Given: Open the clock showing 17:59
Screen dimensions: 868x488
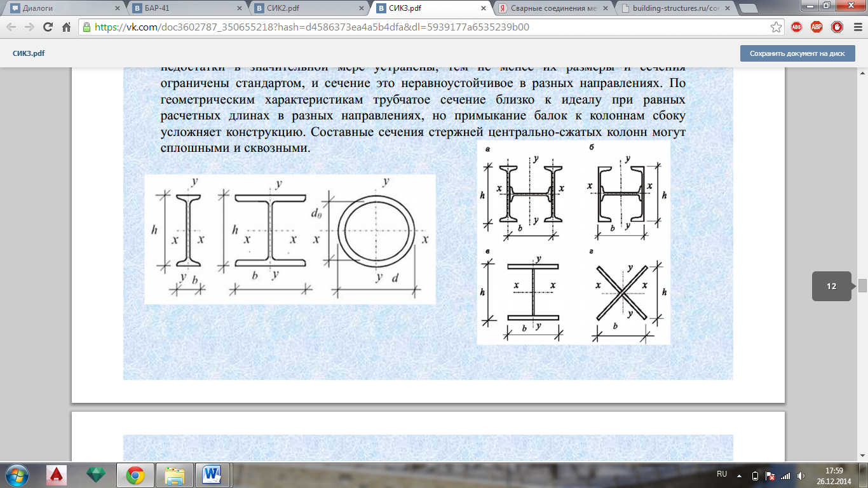Looking at the screenshot, I should (834, 475).
